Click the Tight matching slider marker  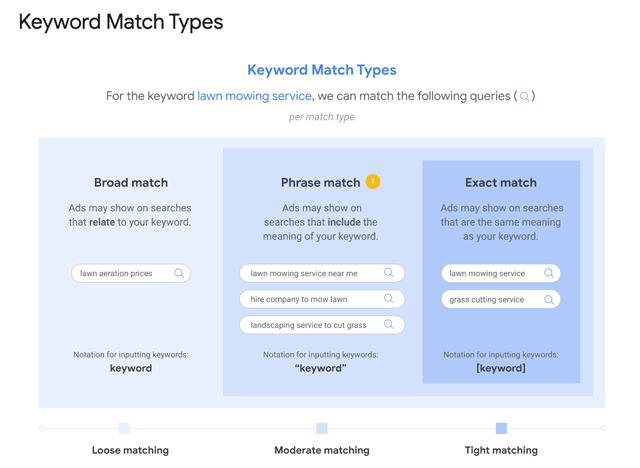pos(501,428)
